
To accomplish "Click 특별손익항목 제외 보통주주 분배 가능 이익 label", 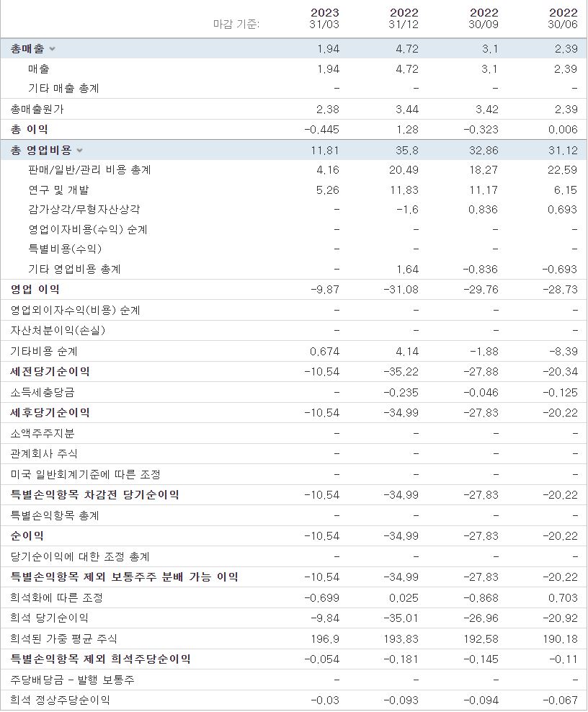I will (x=125, y=577).
